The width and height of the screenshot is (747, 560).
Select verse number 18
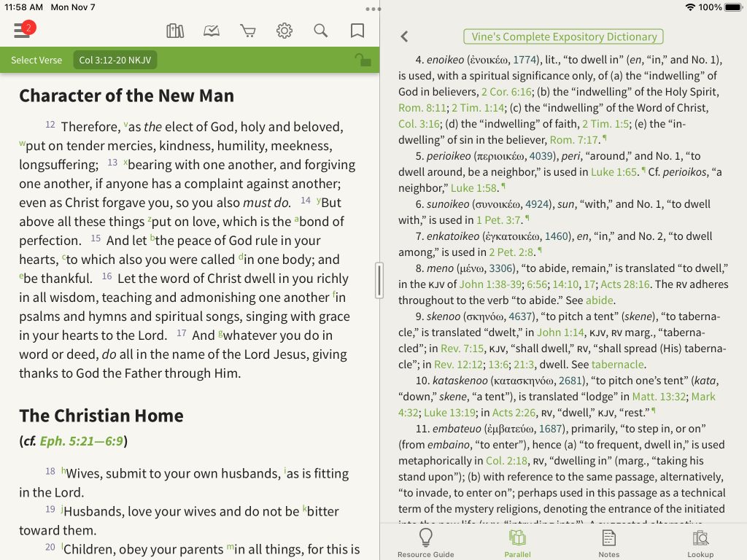pos(50,471)
